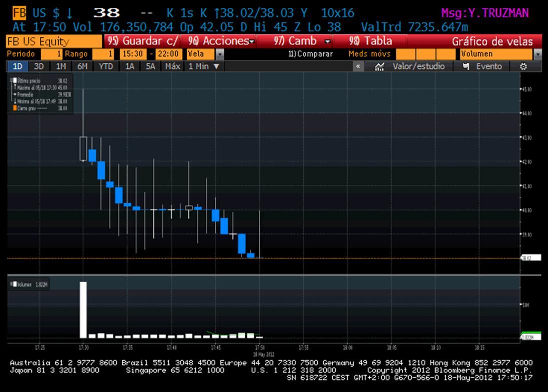
Task: Toggle the Volumen legend white swatch
Action: [15, 284]
